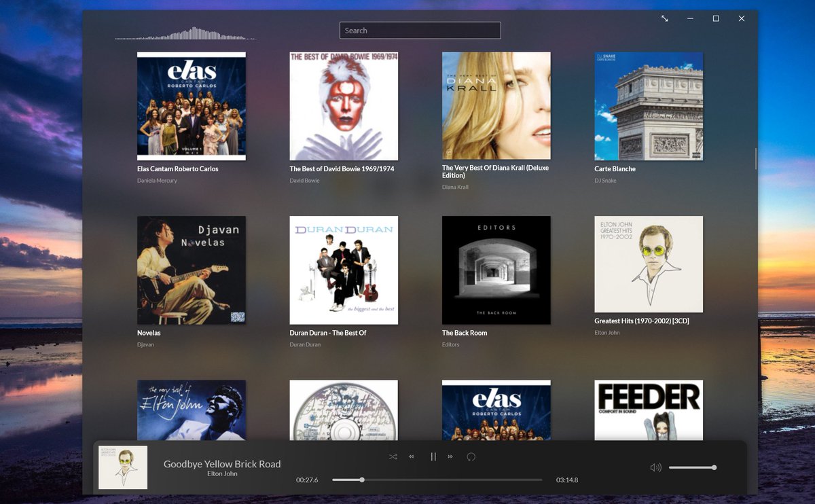Adjust the volume slider

tap(692, 467)
